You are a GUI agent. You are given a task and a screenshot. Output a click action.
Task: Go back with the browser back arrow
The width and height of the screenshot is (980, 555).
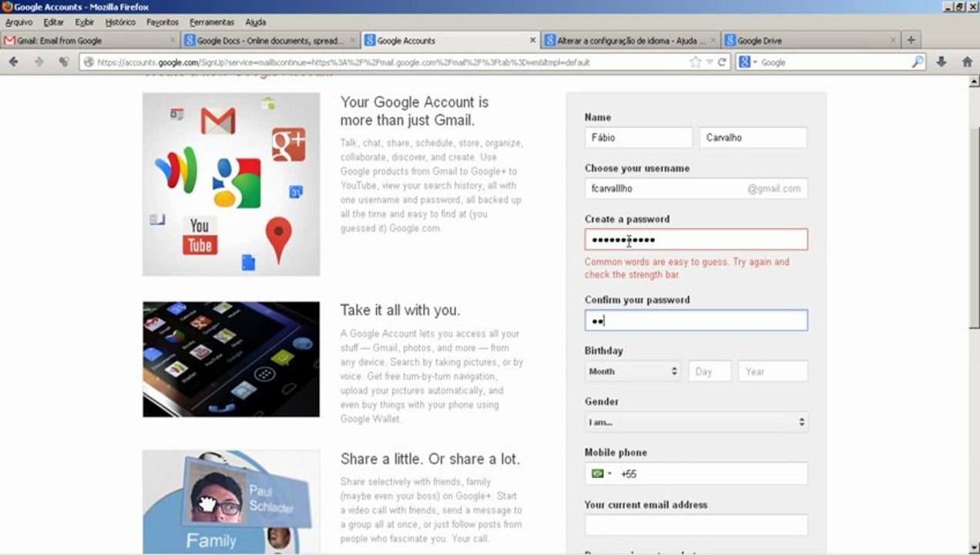pos(13,62)
